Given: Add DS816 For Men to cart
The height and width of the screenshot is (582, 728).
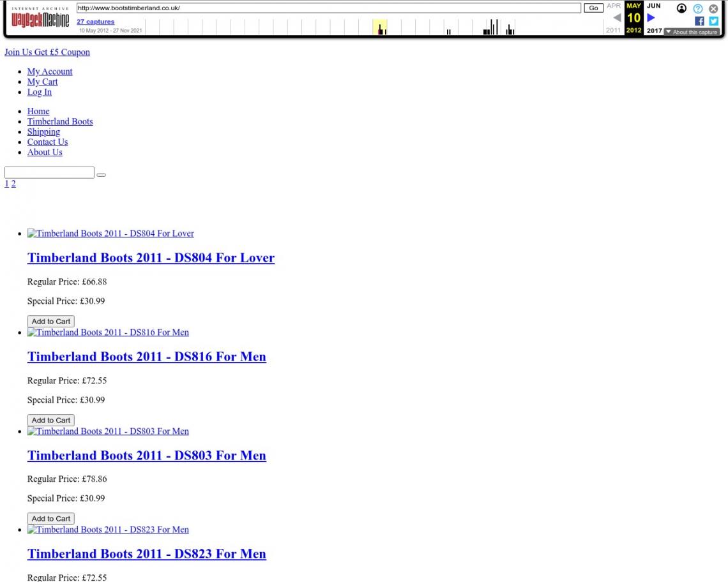Looking at the screenshot, I should pyautogui.click(x=51, y=420).
